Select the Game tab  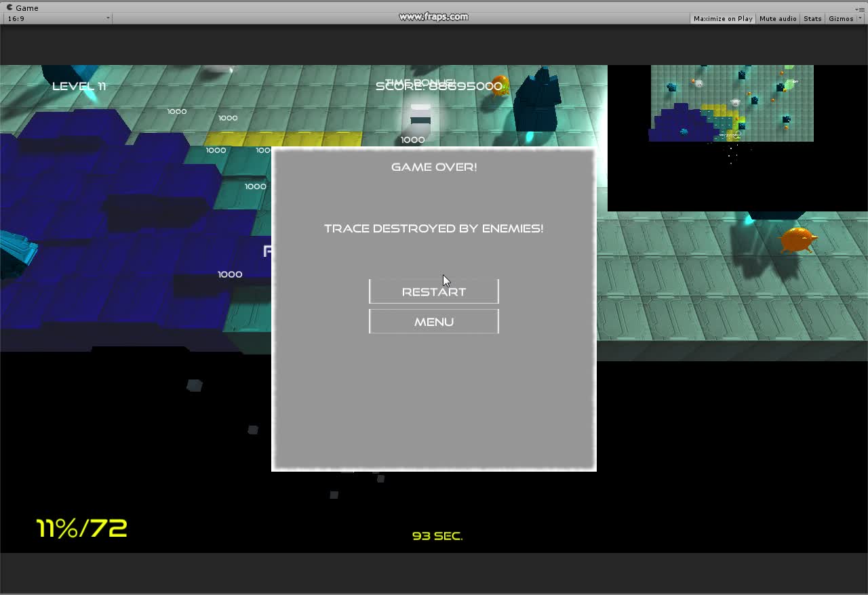pyautogui.click(x=22, y=7)
